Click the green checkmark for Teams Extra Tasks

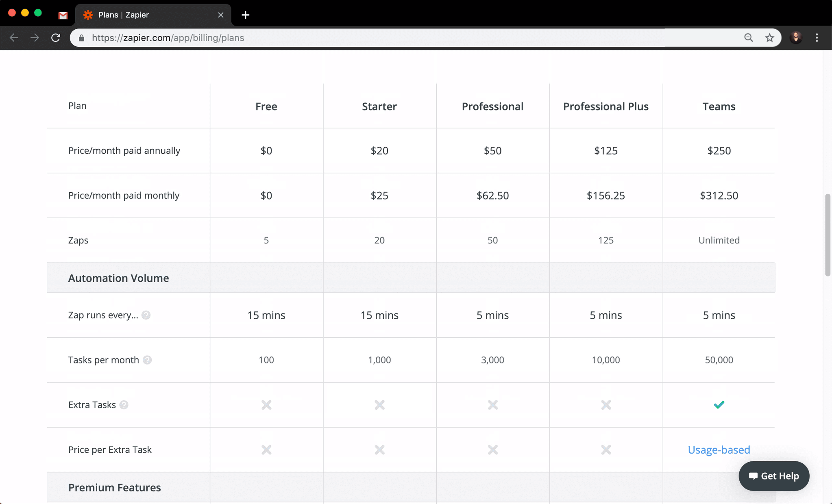(719, 405)
